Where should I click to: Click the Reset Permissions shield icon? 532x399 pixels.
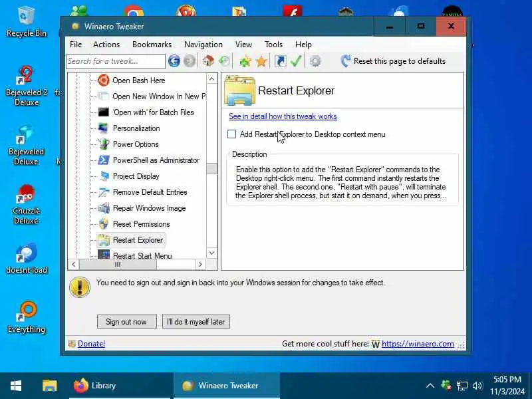click(x=104, y=224)
